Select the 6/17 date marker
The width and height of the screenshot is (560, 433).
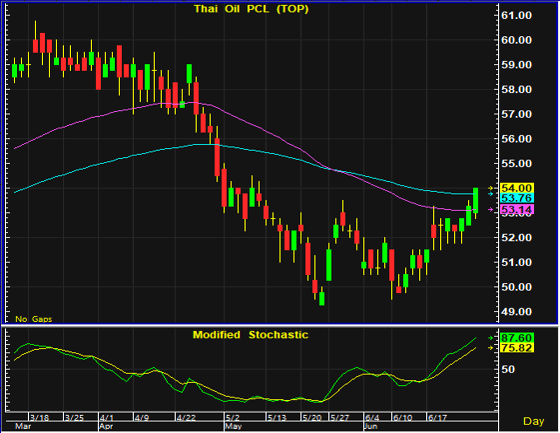(x=437, y=418)
